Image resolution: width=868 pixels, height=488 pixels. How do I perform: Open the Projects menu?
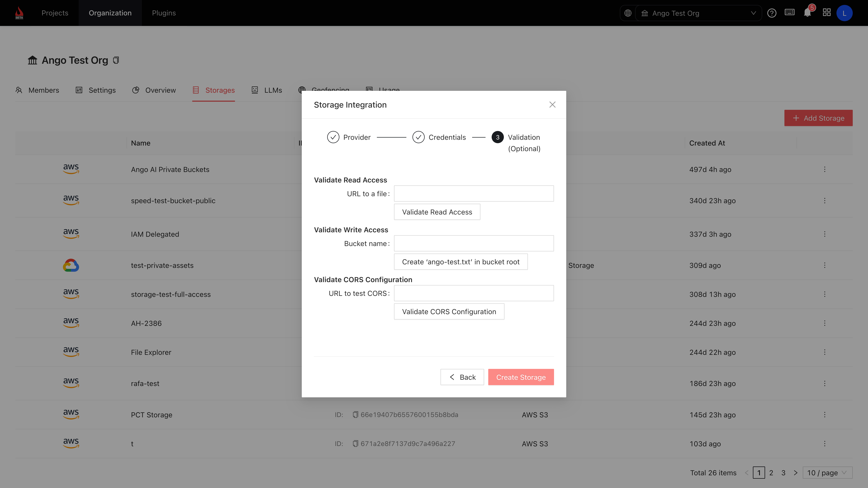pyautogui.click(x=55, y=13)
